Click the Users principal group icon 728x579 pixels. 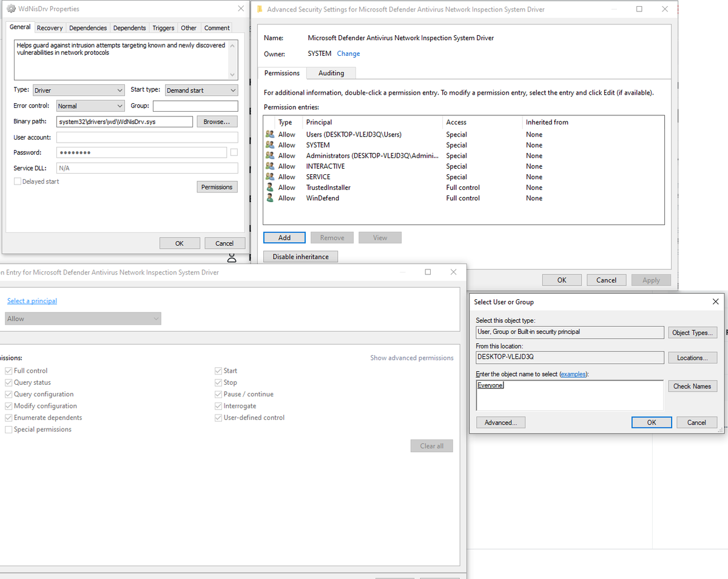pyautogui.click(x=270, y=134)
